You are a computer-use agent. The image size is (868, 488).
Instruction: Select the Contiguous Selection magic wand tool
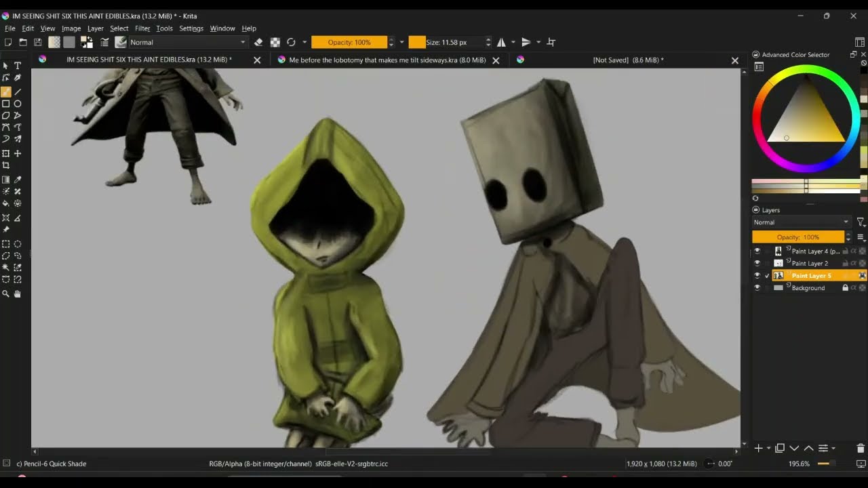(5, 268)
